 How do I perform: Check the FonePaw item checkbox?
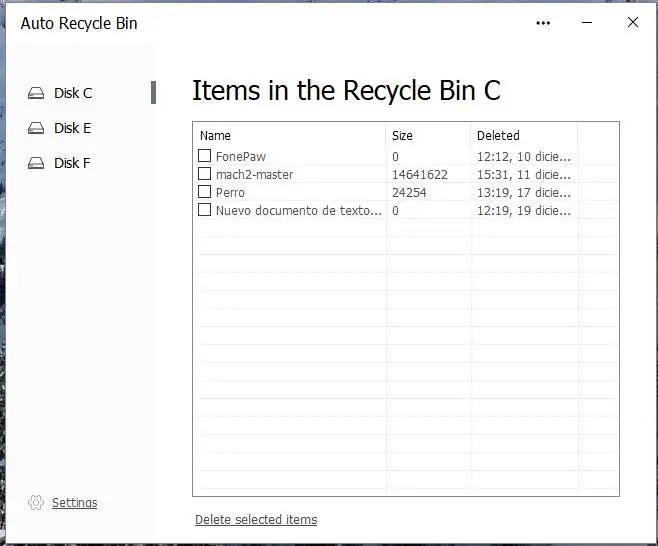(x=205, y=156)
